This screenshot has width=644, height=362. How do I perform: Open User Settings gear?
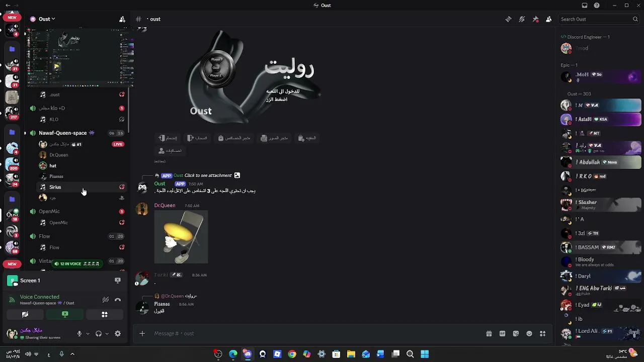pos(118,333)
